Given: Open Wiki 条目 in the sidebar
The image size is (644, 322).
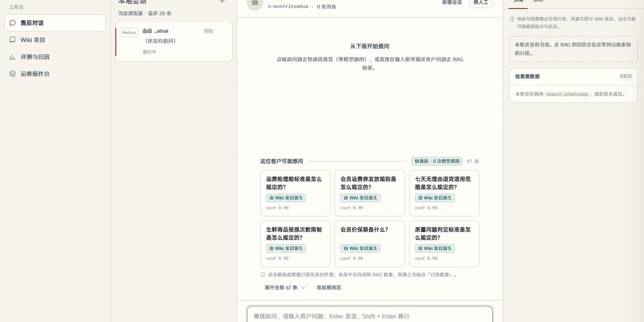Looking at the screenshot, I should point(55,40).
